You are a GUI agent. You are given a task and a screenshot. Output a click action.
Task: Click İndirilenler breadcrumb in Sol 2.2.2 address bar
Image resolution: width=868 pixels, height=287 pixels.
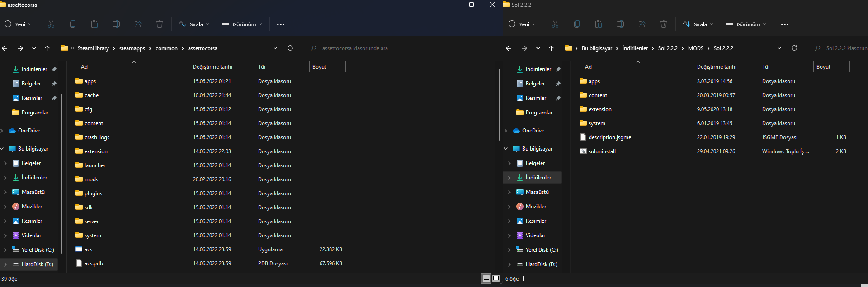635,48
